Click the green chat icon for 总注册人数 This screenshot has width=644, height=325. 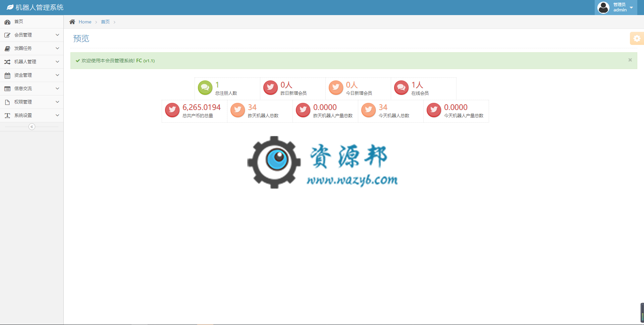click(205, 88)
